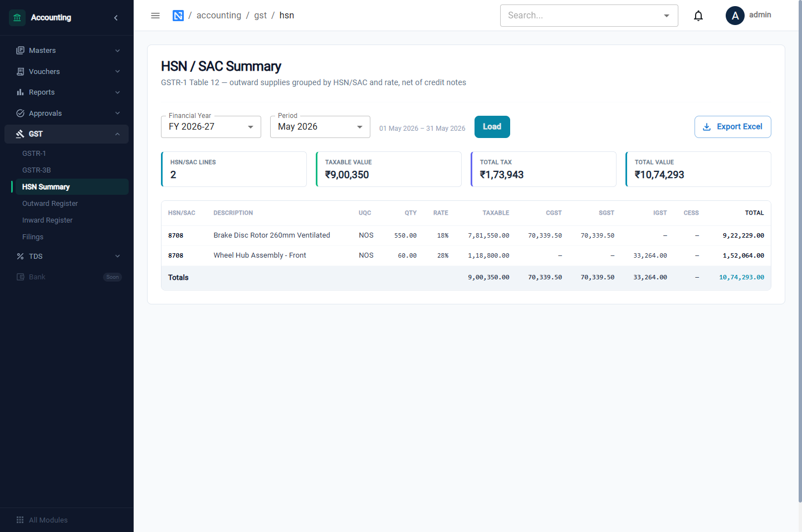Click the Export Excel button
Image resolution: width=802 pixels, height=532 pixels.
click(x=733, y=127)
